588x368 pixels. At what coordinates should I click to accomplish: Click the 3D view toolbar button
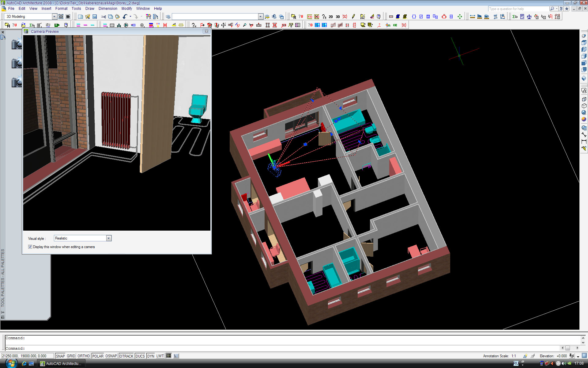(337, 17)
